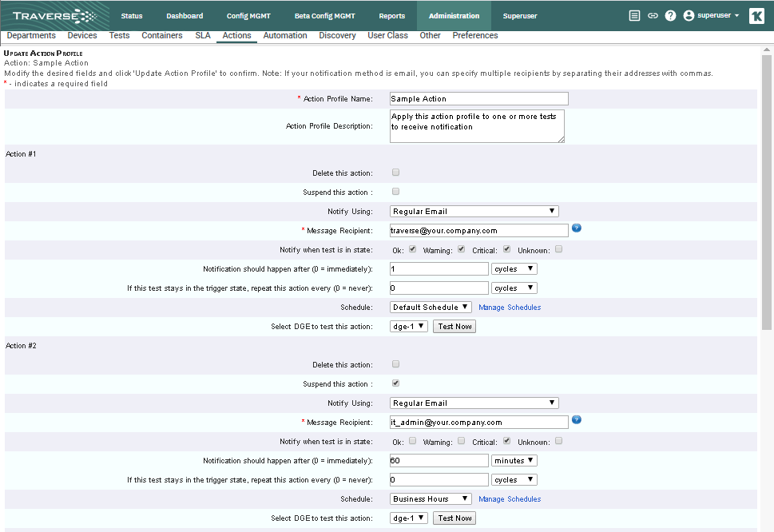Check the Unknown state for Action #2
The image size is (774, 532).
[559, 441]
